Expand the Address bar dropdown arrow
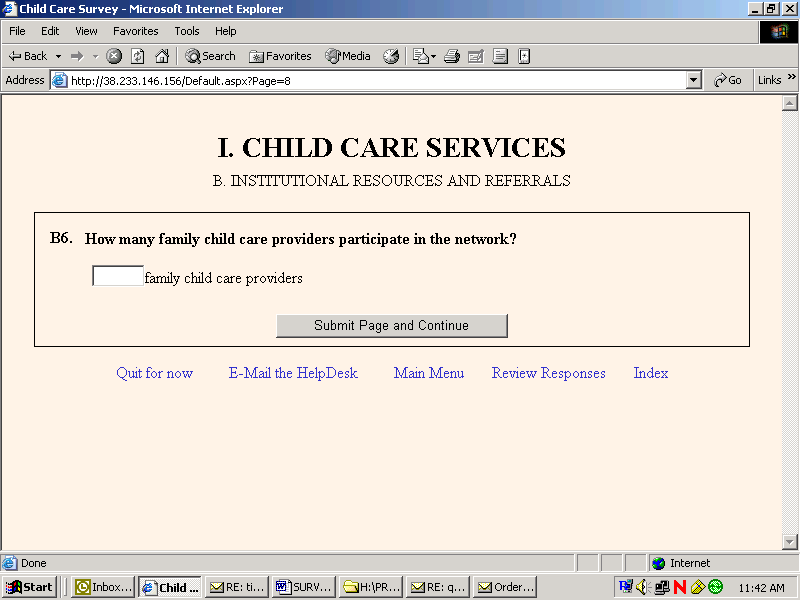Image resolution: width=800 pixels, height=600 pixels. pos(693,80)
